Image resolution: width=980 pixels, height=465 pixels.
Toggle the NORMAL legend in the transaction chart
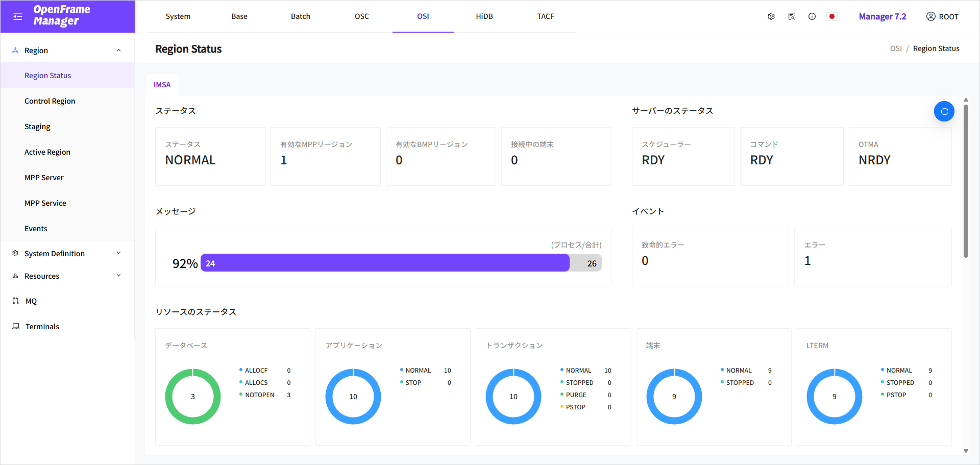click(x=577, y=370)
